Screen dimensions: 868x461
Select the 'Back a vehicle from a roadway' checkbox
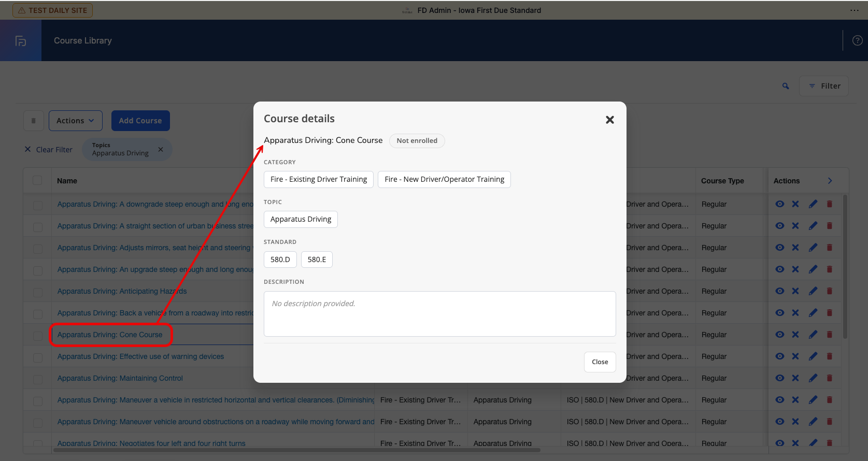point(38,314)
